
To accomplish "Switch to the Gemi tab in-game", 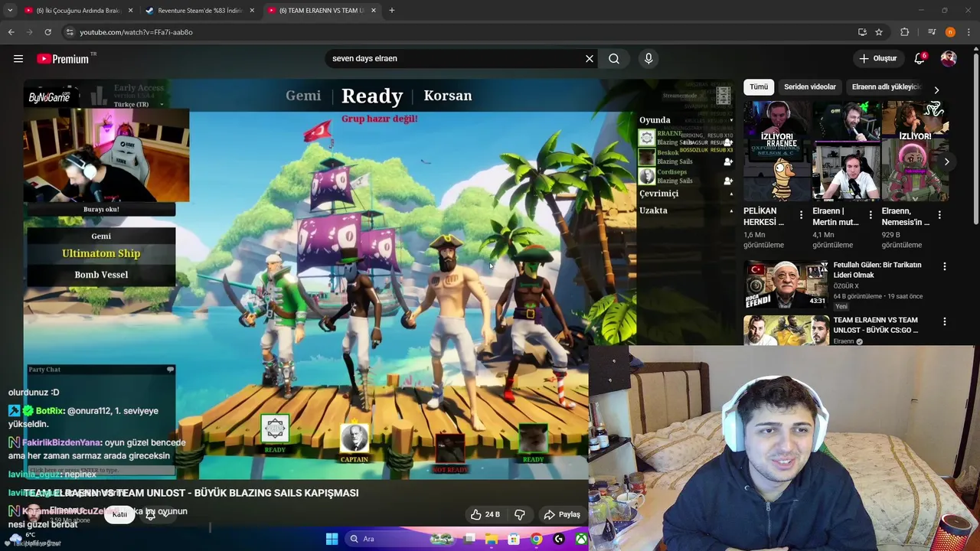I will (303, 96).
